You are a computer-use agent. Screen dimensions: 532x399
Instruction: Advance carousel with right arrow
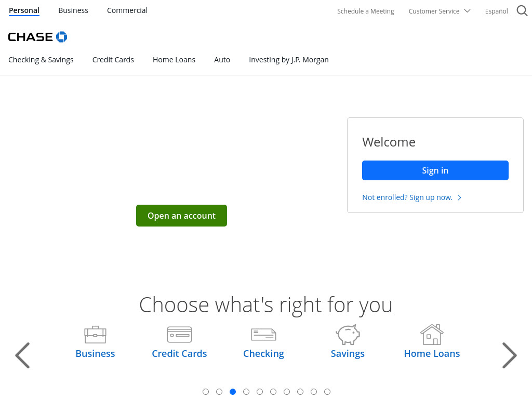(509, 355)
